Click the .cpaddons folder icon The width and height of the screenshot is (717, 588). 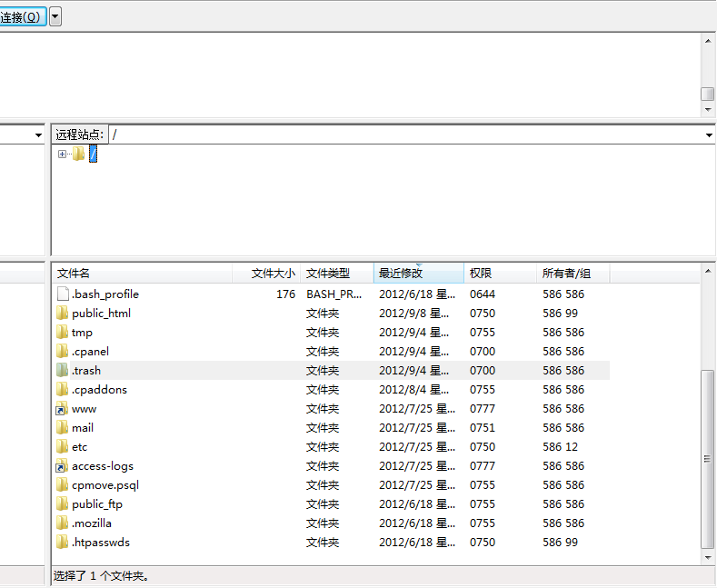[62, 390]
